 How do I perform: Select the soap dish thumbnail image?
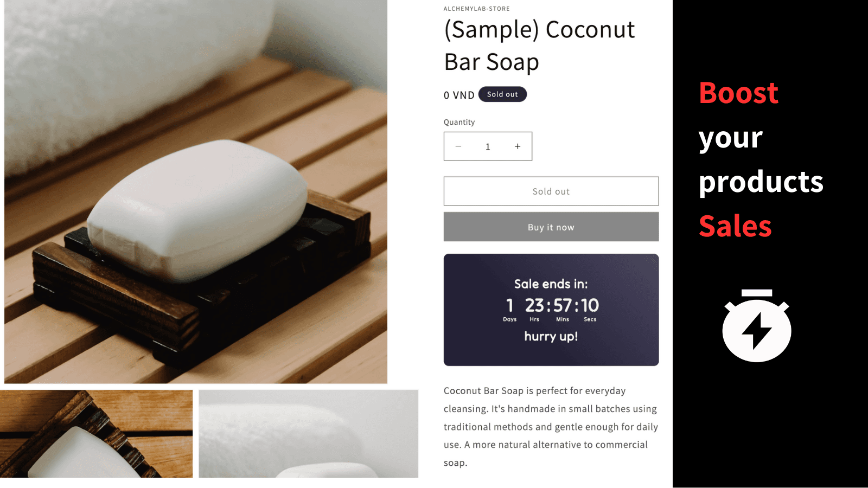[x=97, y=434]
